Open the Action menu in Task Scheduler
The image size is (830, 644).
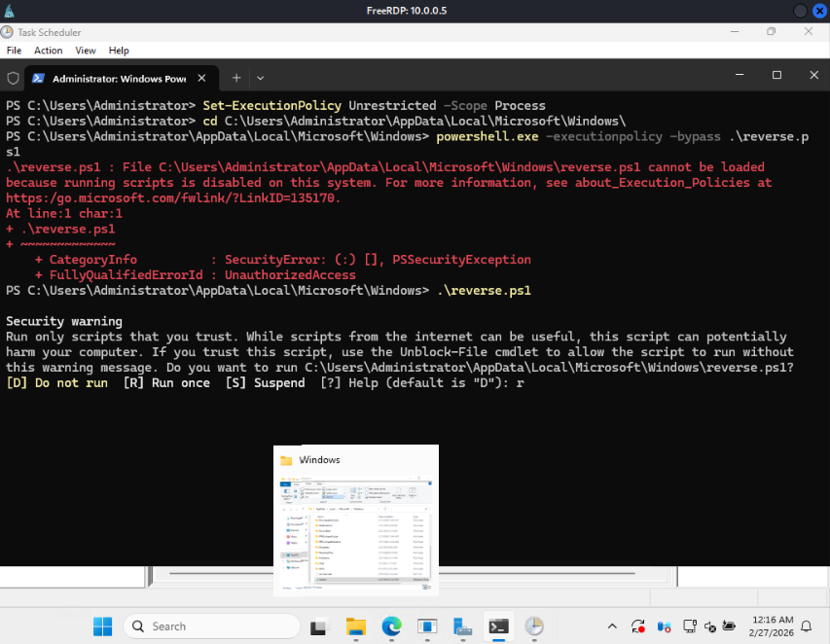click(49, 51)
